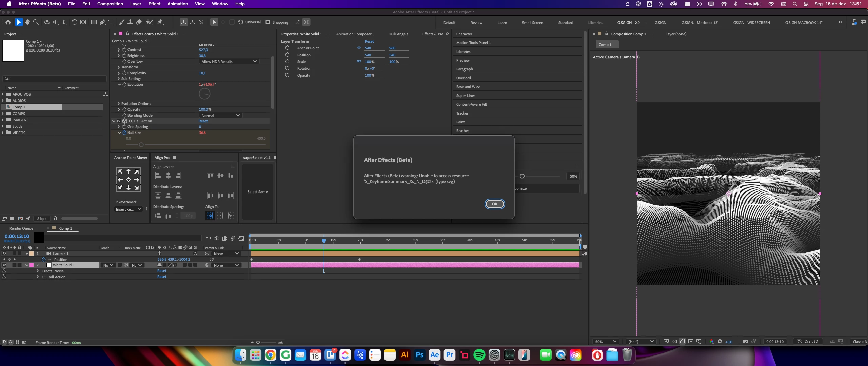Screen dimensions: 868x366
Task: Click OK in the warning dialog
Action: 494,204
